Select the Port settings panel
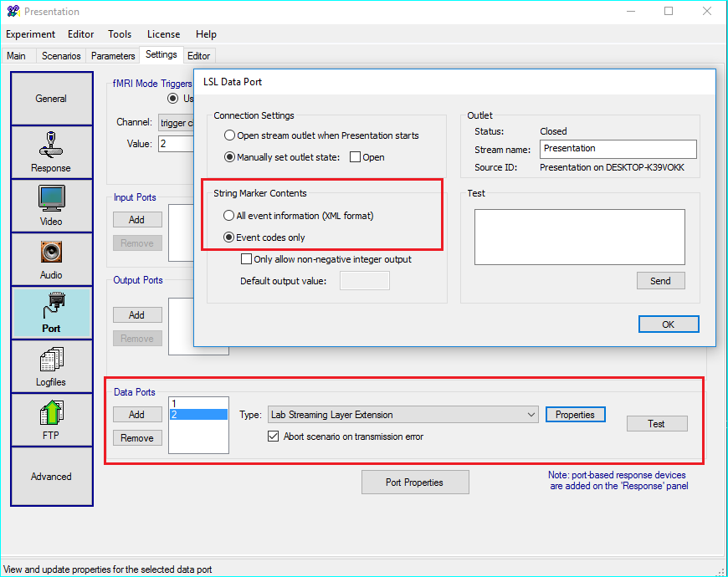 point(51,313)
